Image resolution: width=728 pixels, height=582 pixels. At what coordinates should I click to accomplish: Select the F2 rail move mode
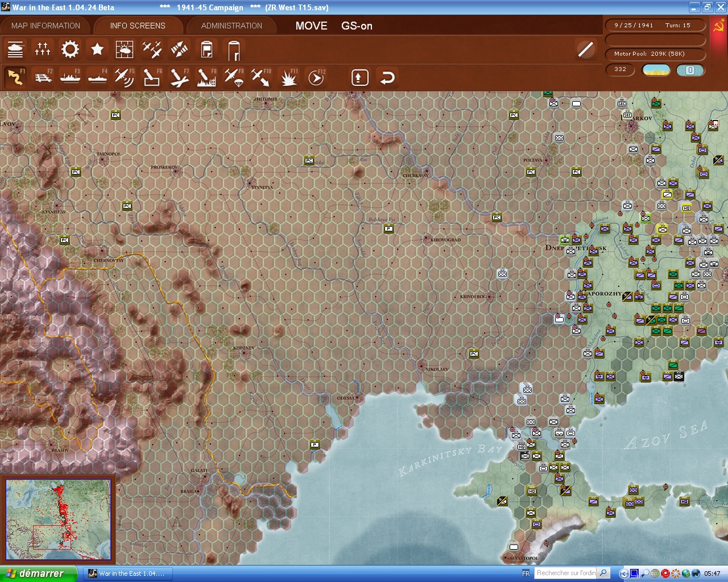coord(43,77)
